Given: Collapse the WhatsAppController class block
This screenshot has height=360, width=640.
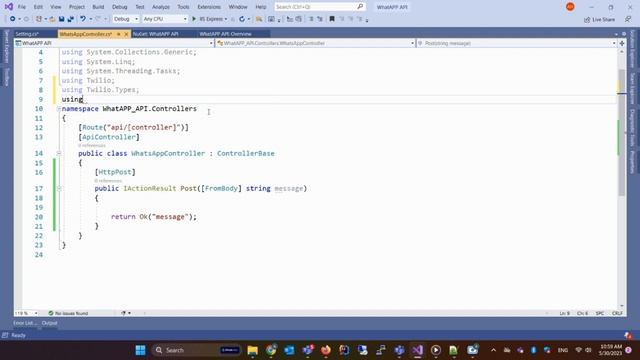Looking at the screenshot, I should pos(59,153).
